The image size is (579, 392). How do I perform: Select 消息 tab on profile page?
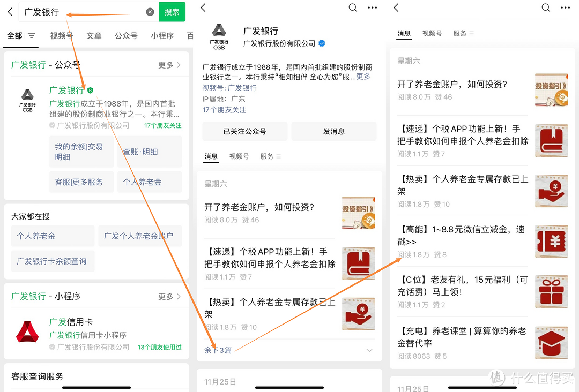point(211,156)
